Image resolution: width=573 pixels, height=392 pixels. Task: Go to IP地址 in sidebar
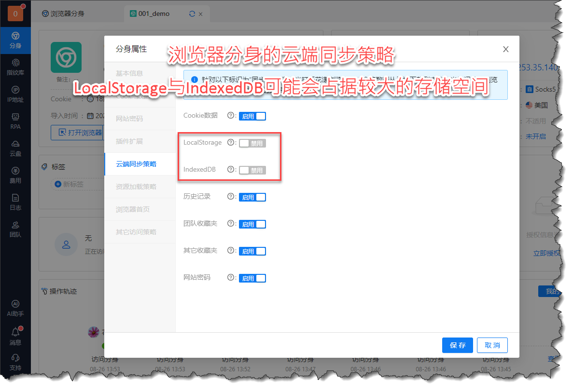[15, 94]
